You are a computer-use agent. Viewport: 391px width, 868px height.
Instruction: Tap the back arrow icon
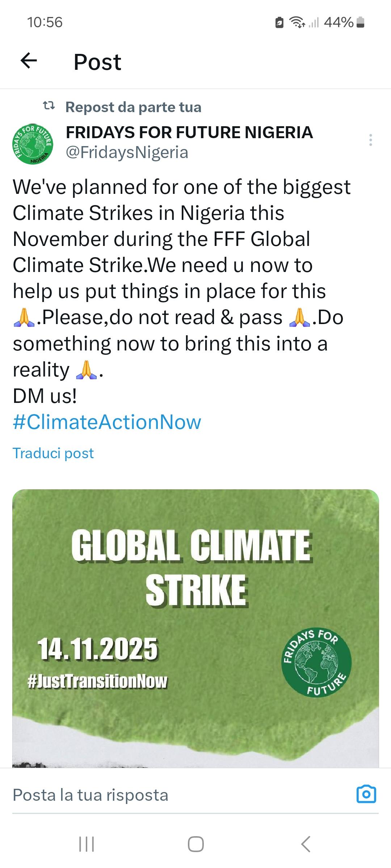[29, 61]
